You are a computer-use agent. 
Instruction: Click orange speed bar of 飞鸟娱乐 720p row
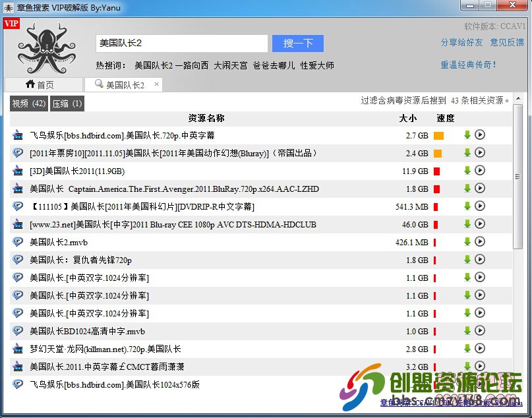click(x=438, y=136)
